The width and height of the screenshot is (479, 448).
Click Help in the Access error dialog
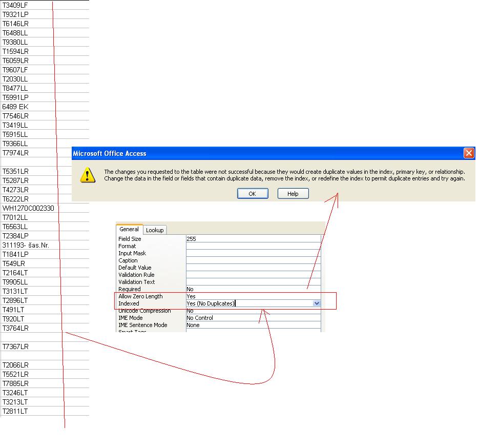tap(293, 193)
